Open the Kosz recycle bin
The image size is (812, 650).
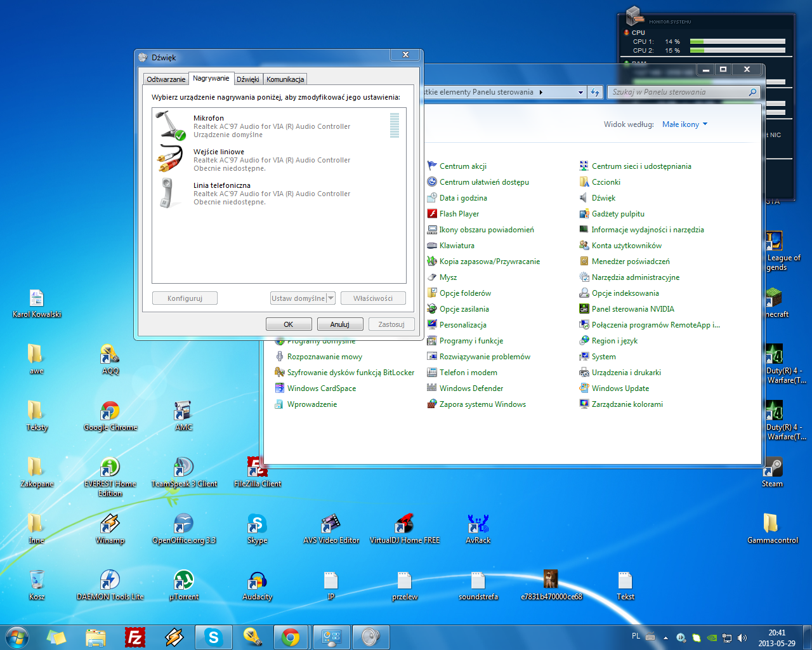pyautogui.click(x=37, y=585)
